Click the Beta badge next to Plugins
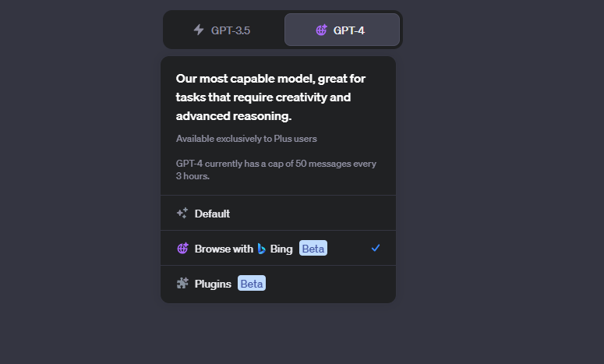Viewport: 604px width, 364px height. click(x=252, y=284)
